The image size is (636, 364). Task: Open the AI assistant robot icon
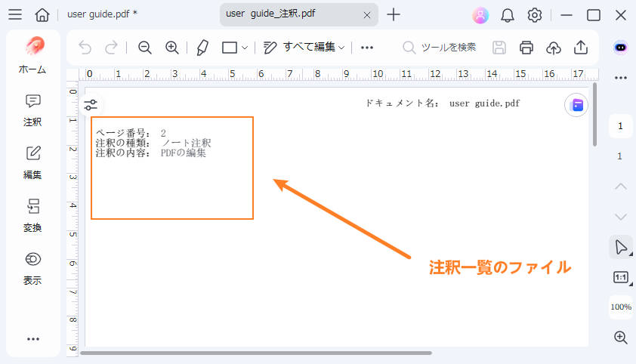click(x=621, y=48)
